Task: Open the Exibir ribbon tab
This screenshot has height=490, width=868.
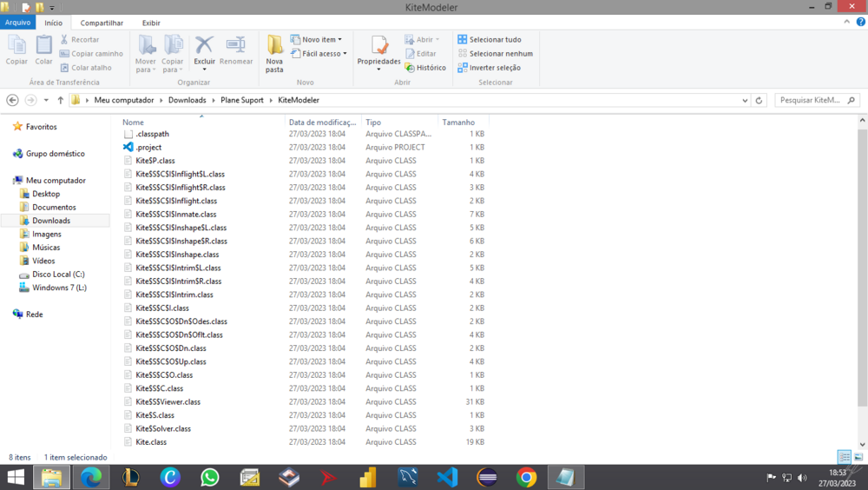Action: click(151, 23)
